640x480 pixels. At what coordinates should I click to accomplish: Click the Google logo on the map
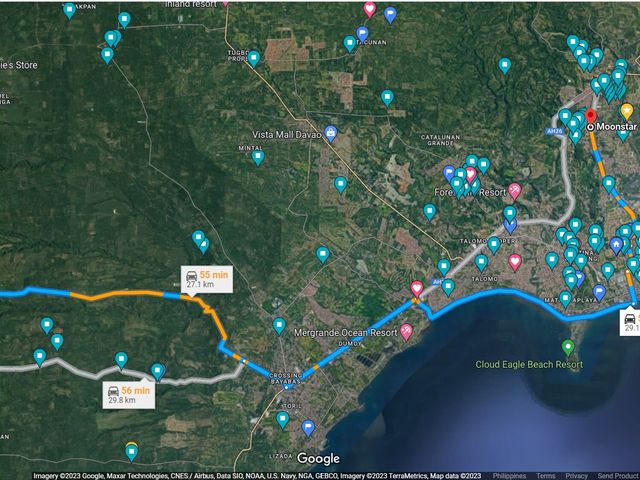(318, 458)
